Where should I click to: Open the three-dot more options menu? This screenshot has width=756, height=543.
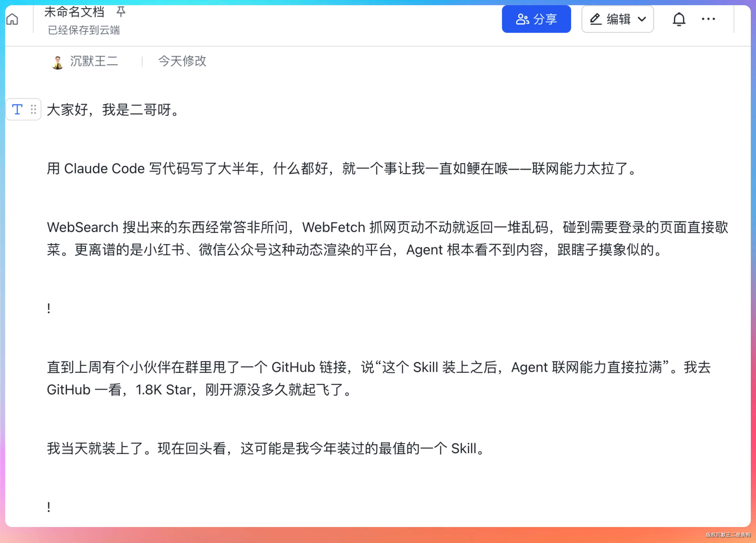click(x=708, y=19)
